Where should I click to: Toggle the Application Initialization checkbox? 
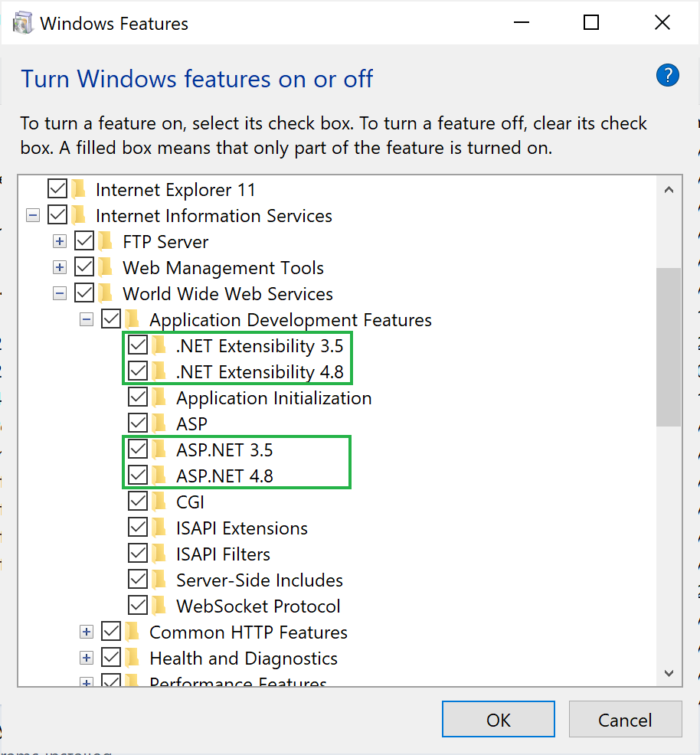pos(137,397)
